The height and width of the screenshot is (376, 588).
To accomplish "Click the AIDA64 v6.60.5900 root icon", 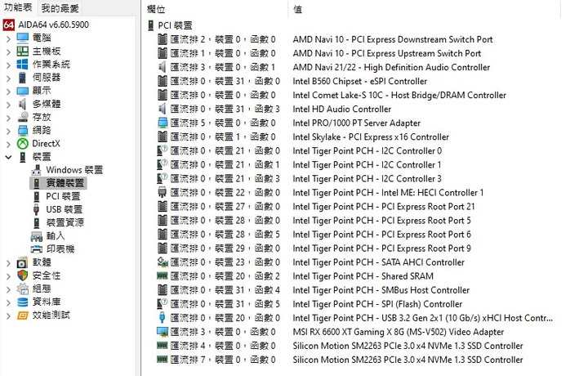I will [x=9, y=25].
